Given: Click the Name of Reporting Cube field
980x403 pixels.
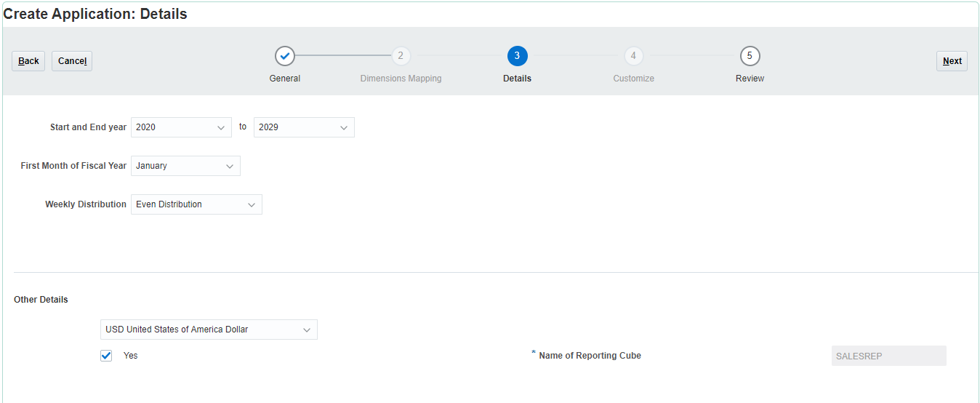Looking at the screenshot, I should tap(888, 356).
